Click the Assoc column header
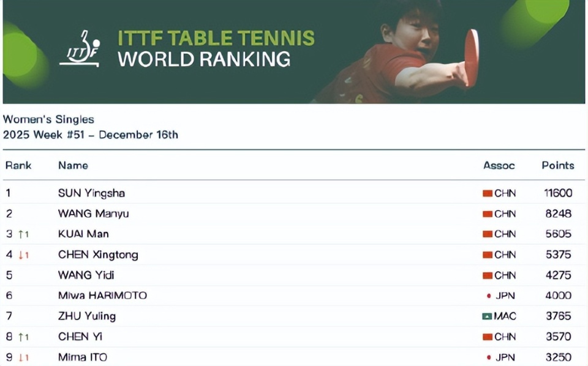The width and height of the screenshot is (588, 366). 499,165
